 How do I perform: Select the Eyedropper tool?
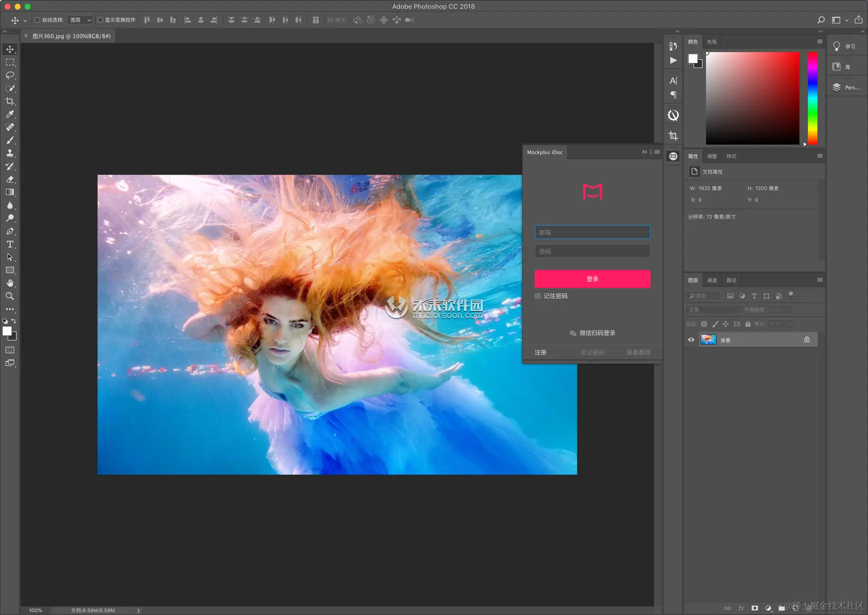(x=10, y=114)
